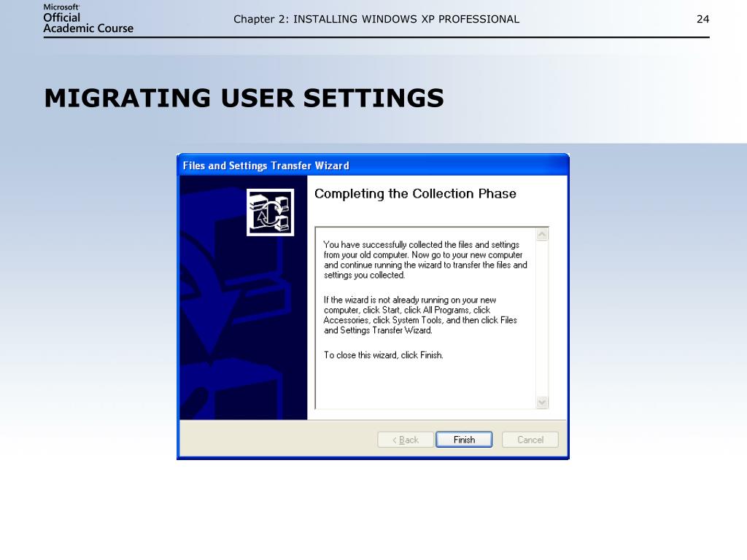The image size is (747, 560).
Task: Click the Finish button
Action: pos(463,440)
